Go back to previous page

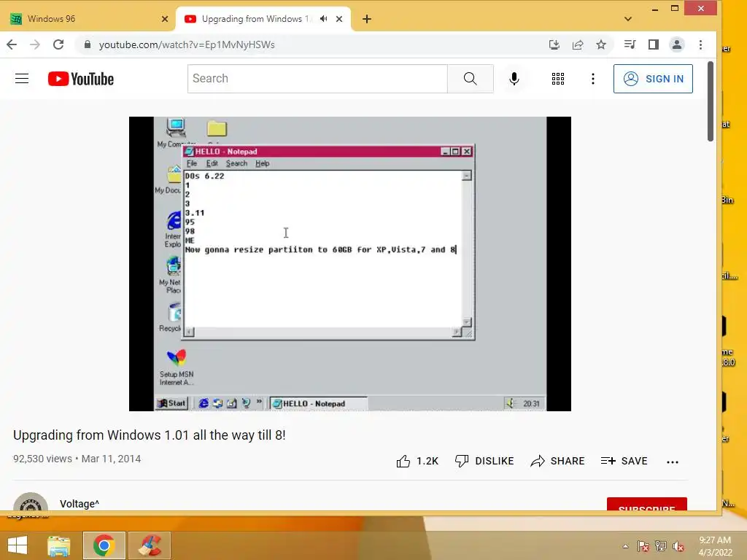12,44
